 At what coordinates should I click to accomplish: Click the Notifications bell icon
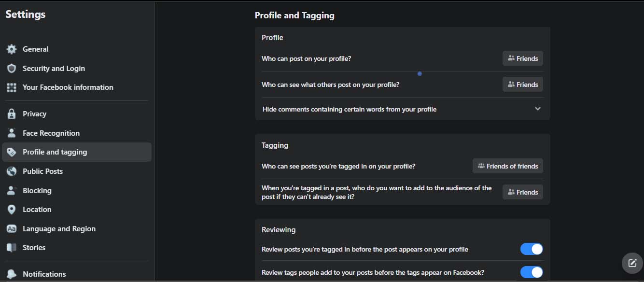point(12,274)
